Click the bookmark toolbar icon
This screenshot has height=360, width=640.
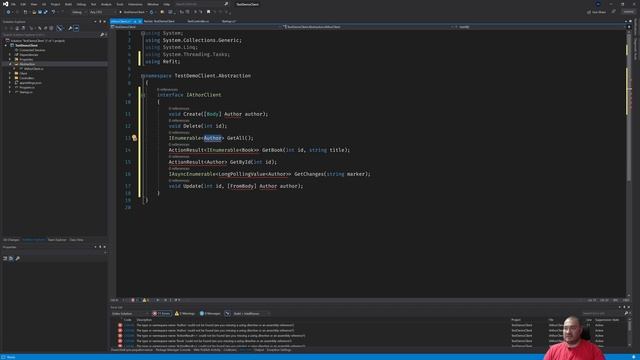click(209, 12)
